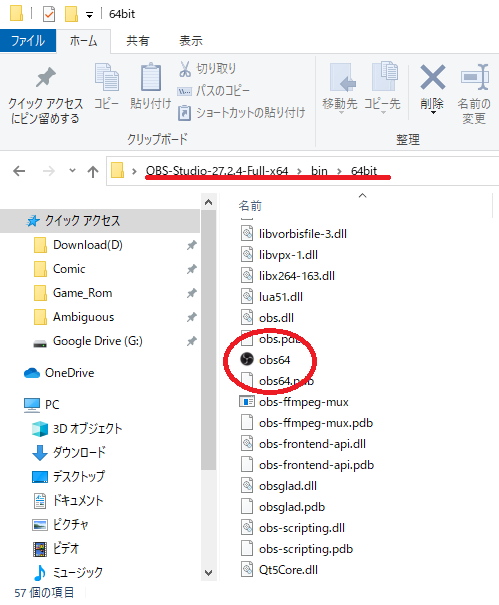The height and width of the screenshot is (605, 499).
Task: Select the obs-ffmpeg-mux executable icon
Action: click(x=247, y=402)
